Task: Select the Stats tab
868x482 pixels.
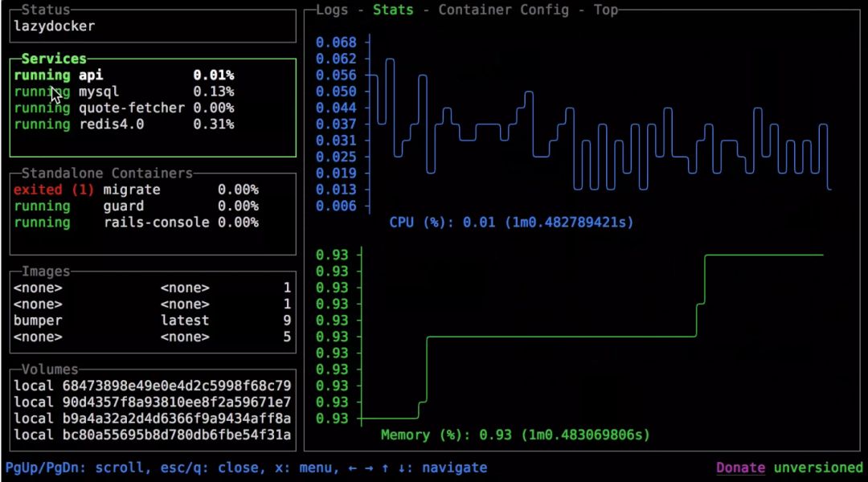Action: 392,10
